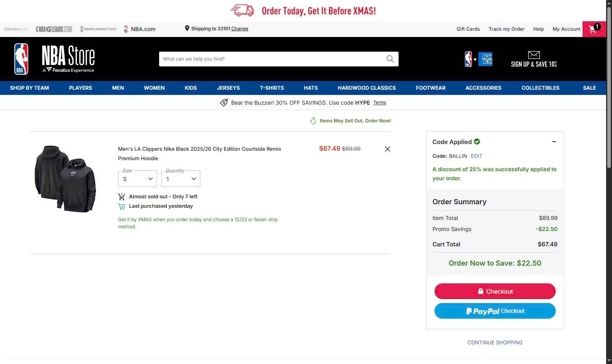Click the envelope sign-up icon
Image resolution: width=612 pixels, height=364 pixels.
coord(534,55)
